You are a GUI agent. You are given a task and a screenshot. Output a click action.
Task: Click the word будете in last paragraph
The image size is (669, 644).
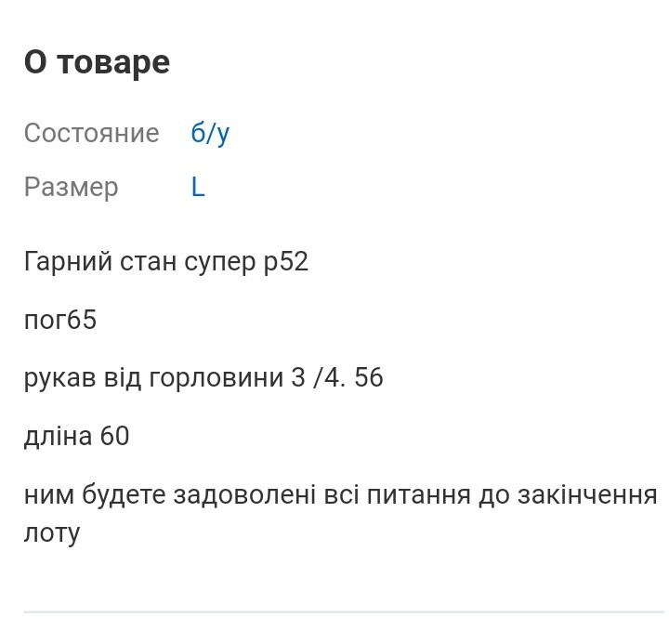pyautogui.click(x=126, y=494)
